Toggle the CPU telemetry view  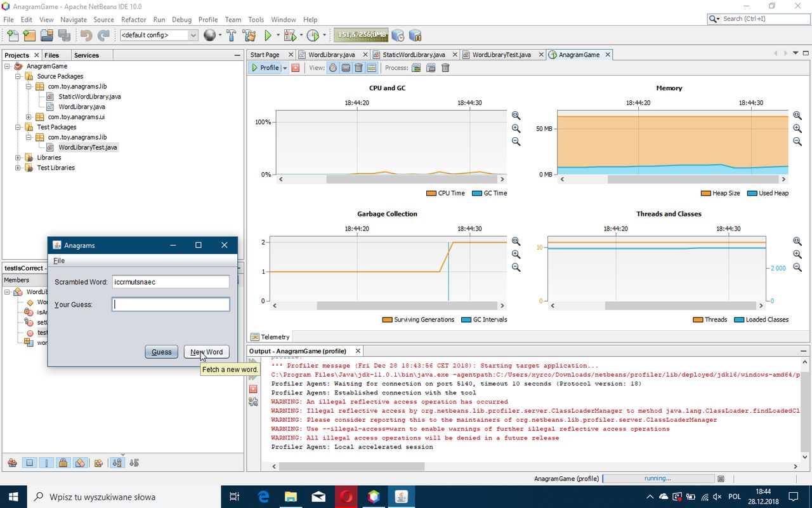click(332, 67)
